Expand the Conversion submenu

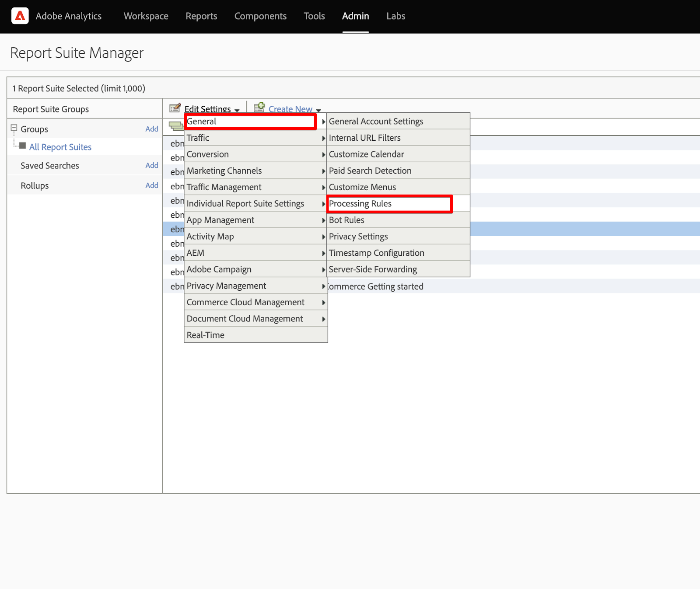[256, 154]
